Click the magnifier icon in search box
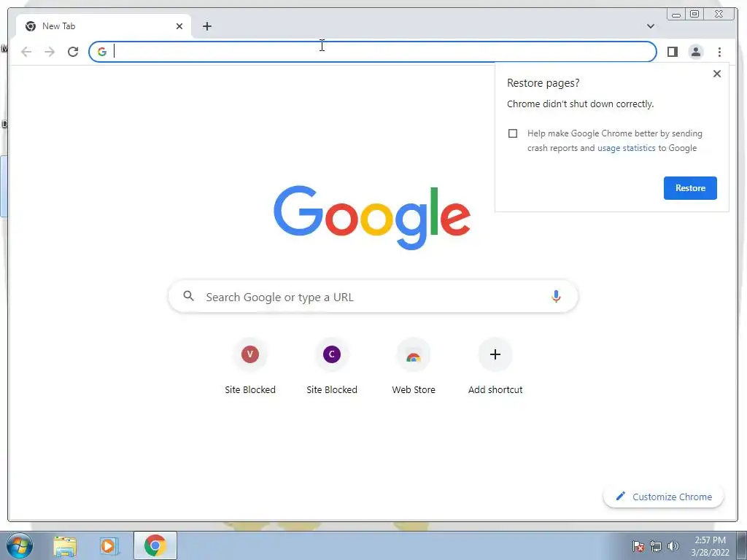This screenshot has width=747, height=560. (189, 296)
